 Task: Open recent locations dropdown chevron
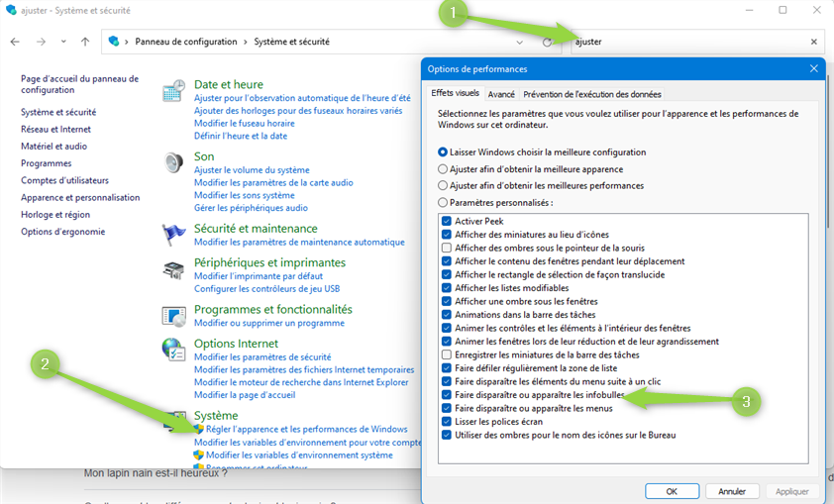tap(63, 42)
